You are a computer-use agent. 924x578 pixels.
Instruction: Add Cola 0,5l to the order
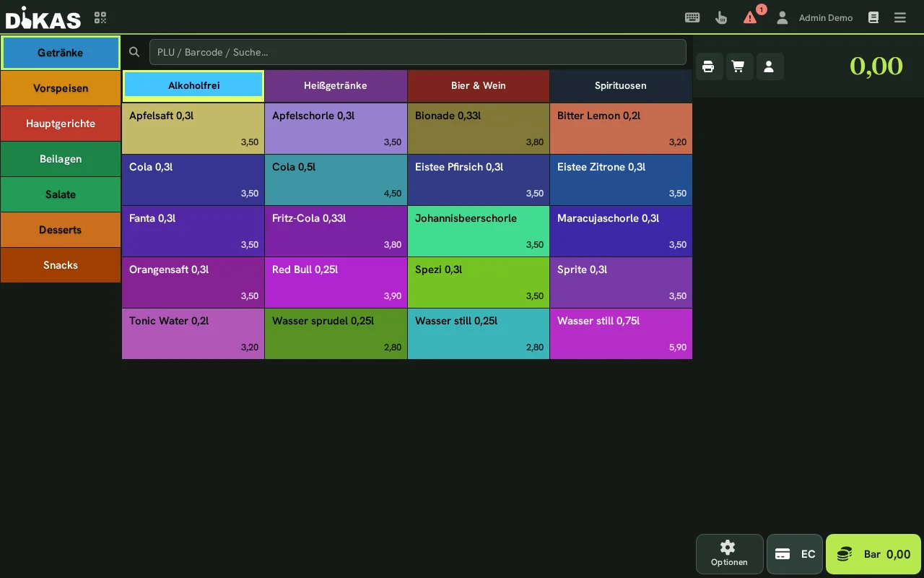336,180
